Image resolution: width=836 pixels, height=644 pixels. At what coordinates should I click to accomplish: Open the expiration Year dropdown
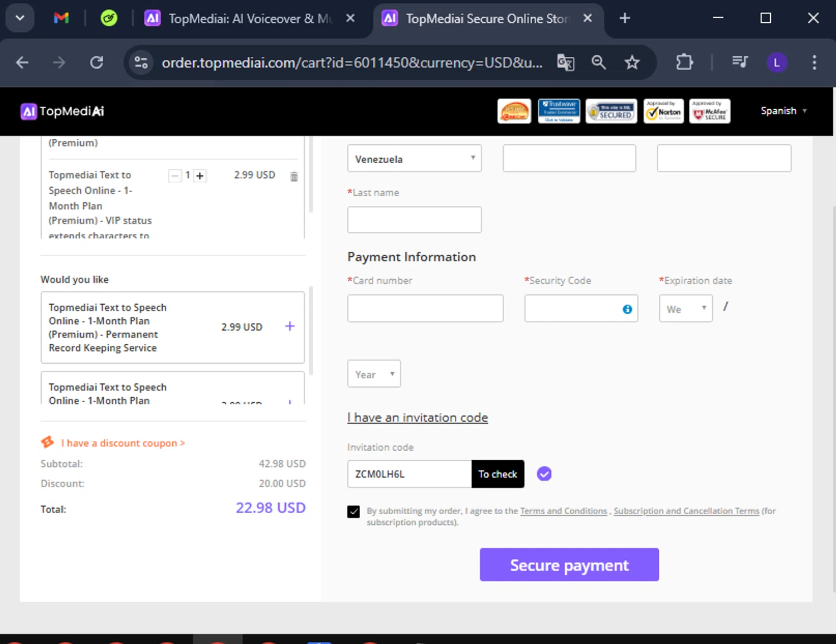click(374, 374)
